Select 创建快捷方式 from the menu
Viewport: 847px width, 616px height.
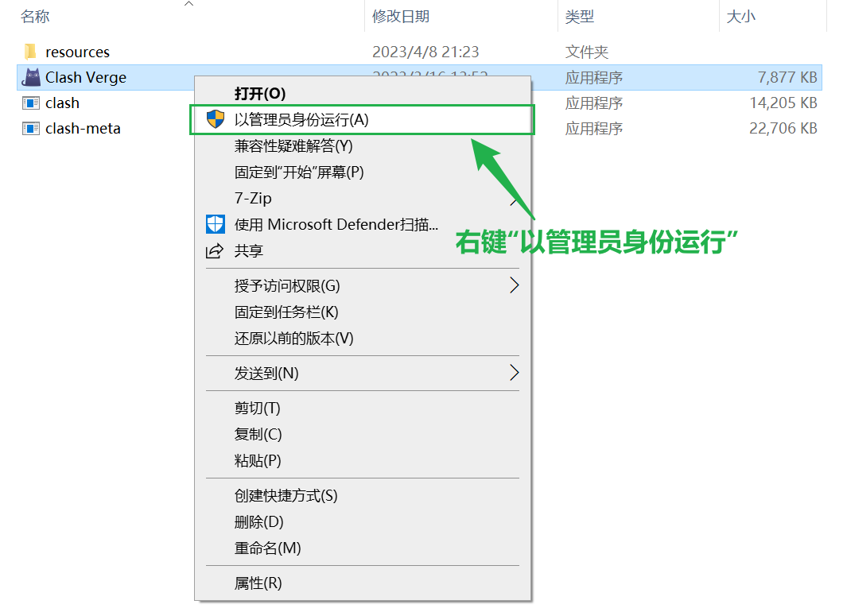click(x=286, y=496)
